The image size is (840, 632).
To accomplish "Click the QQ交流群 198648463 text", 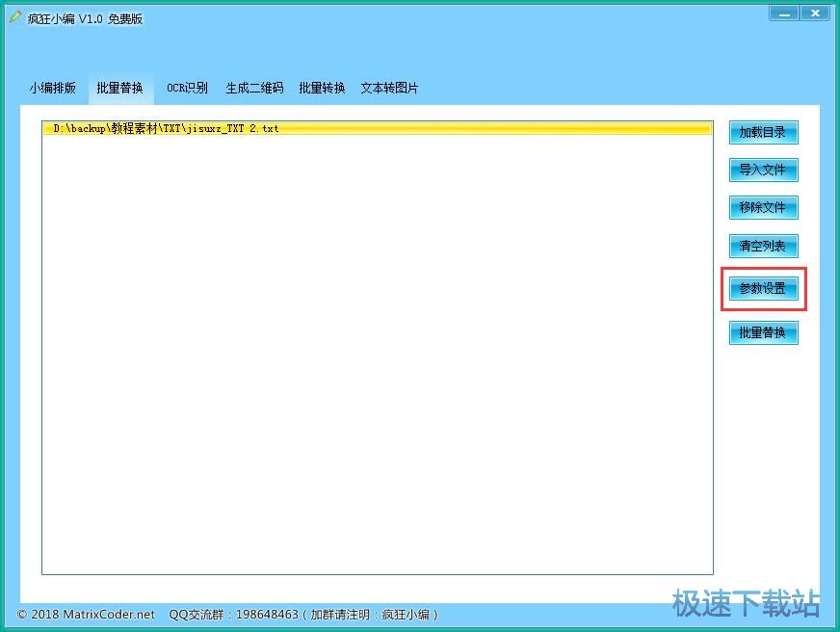I will [x=303, y=615].
